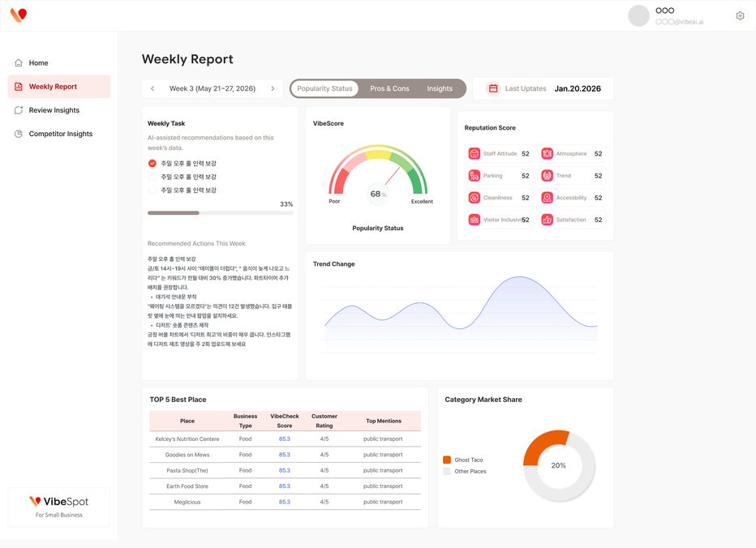Open Competitor Insights in the sidebar
The width and height of the screenshot is (756, 548).
[x=59, y=134]
